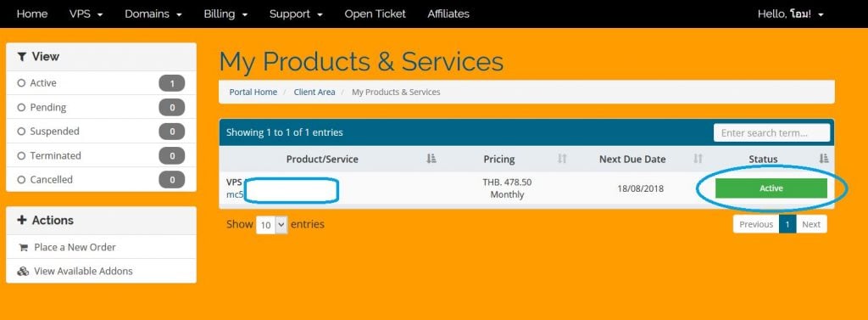868x320 pixels.
Task: Filter services by Active status
Action: (101, 83)
